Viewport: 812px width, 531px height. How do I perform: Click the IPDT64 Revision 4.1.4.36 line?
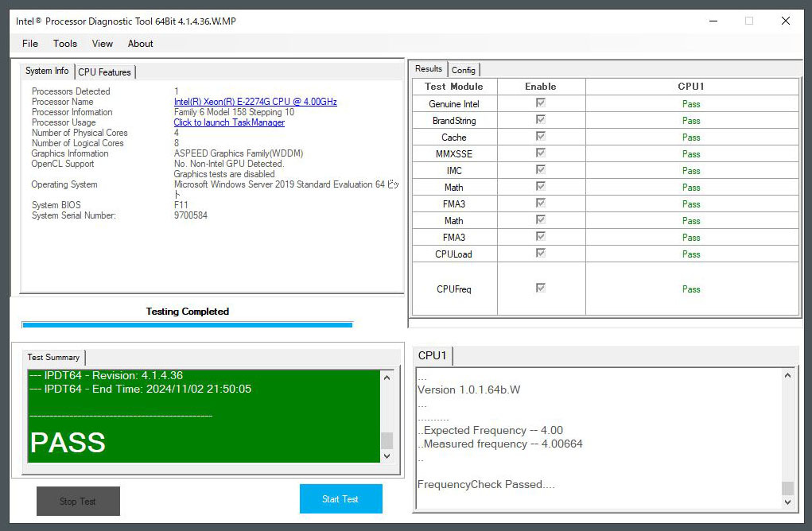106,375
